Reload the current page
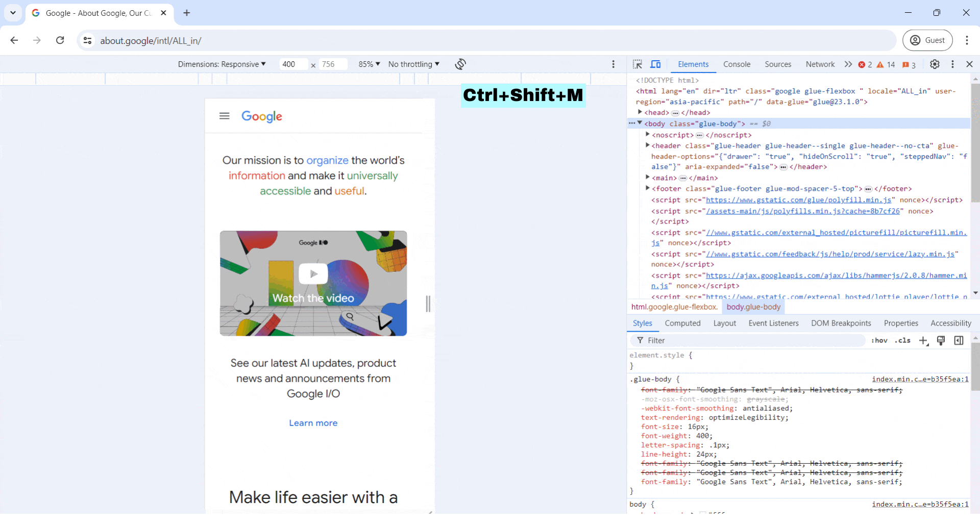 click(60, 40)
